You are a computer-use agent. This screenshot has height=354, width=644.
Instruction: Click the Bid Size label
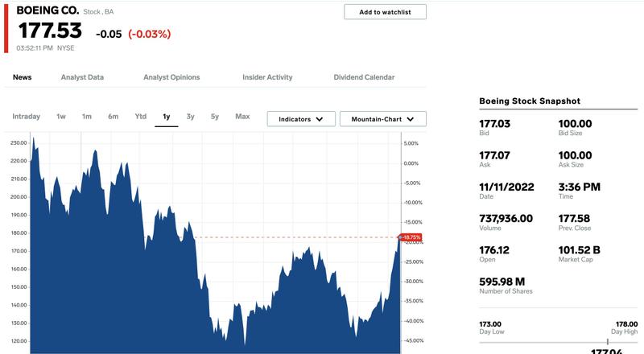(x=570, y=133)
